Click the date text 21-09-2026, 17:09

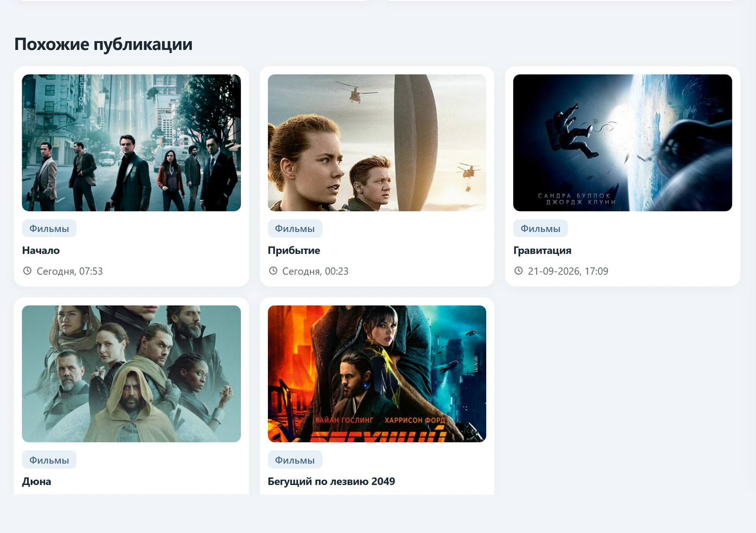pyautogui.click(x=568, y=271)
